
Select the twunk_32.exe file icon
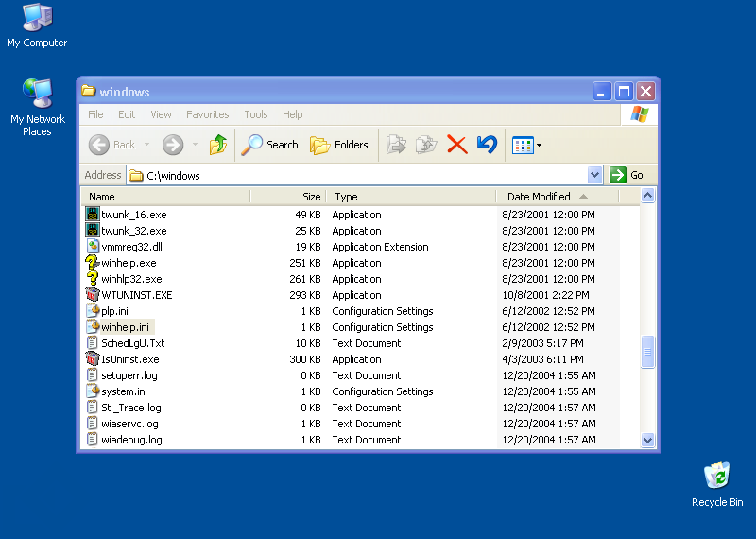click(x=92, y=230)
